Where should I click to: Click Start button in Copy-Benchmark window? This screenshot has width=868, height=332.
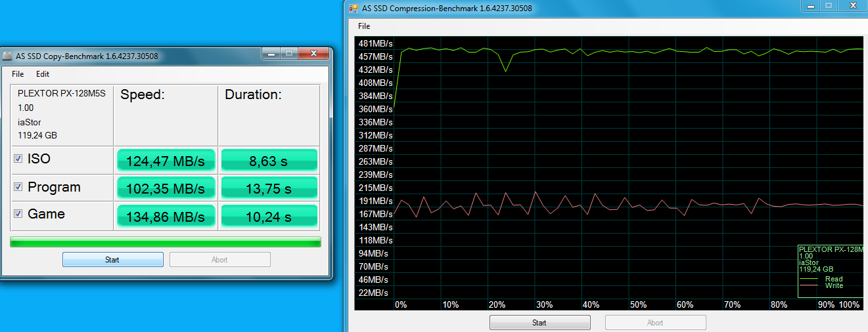pos(112,260)
